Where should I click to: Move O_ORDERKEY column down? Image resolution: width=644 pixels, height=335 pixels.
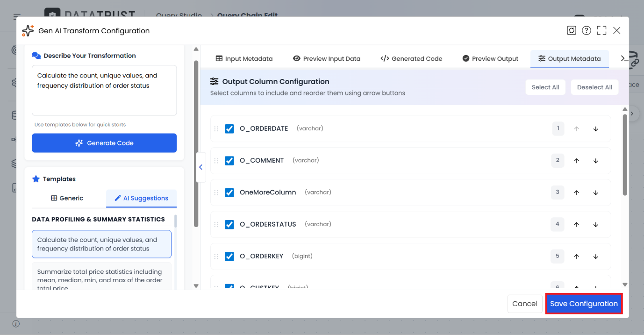coord(595,256)
